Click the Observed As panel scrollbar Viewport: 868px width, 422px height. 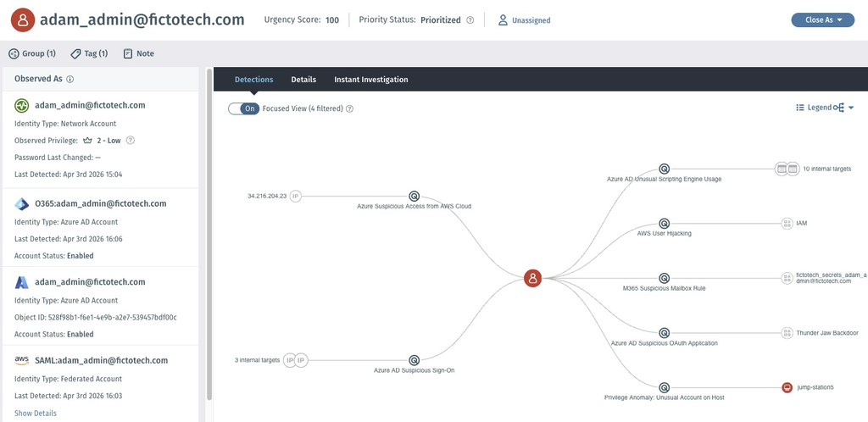point(209,233)
